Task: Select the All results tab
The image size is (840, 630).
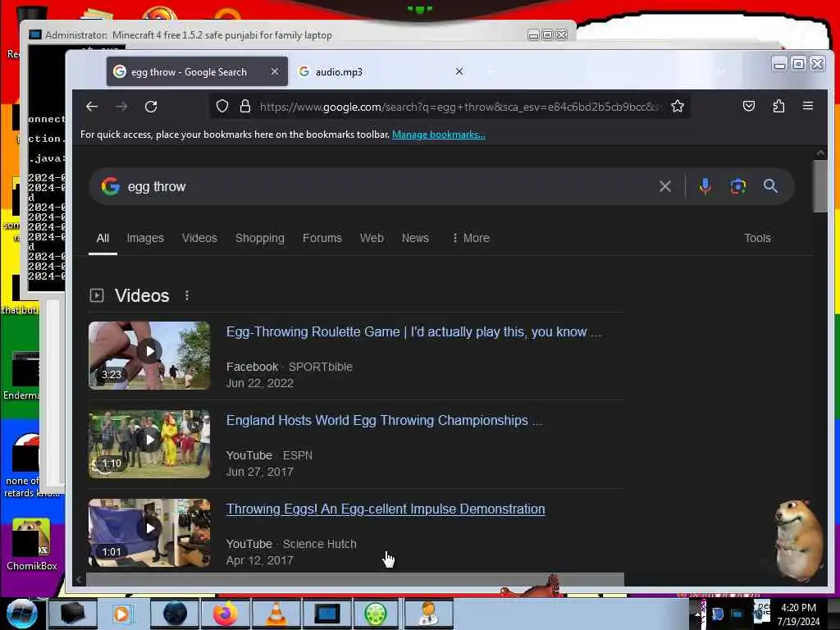Action: tap(103, 238)
